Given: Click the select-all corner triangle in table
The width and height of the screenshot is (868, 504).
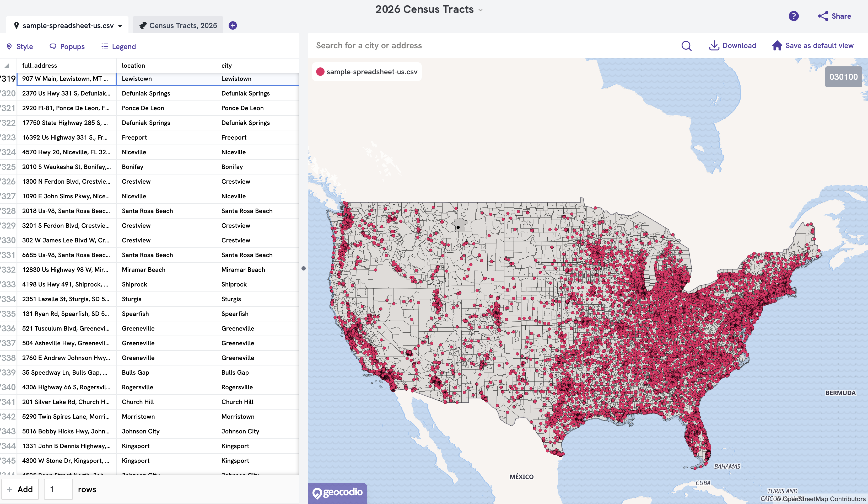Looking at the screenshot, I should pos(7,66).
